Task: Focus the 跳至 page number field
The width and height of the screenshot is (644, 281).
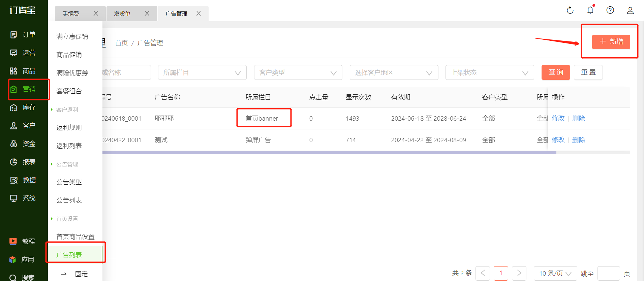Action: point(609,273)
